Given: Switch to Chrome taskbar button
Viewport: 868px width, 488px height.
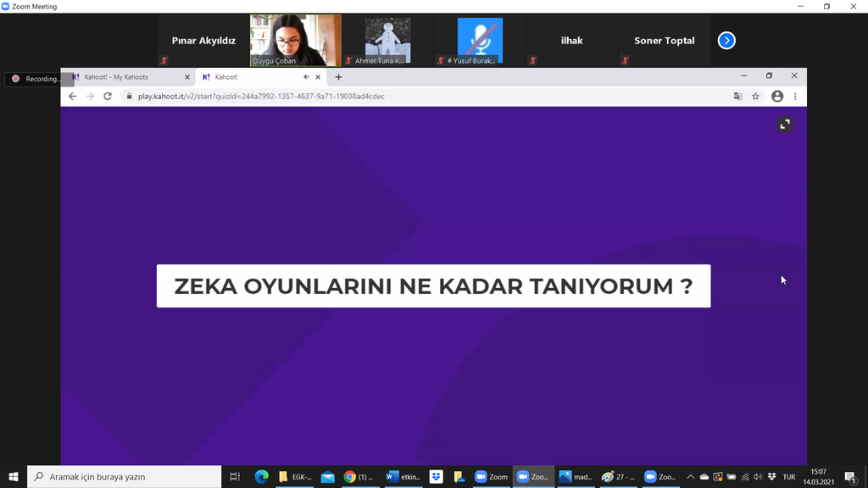Looking at the screenshot, I should click(359, 476).
